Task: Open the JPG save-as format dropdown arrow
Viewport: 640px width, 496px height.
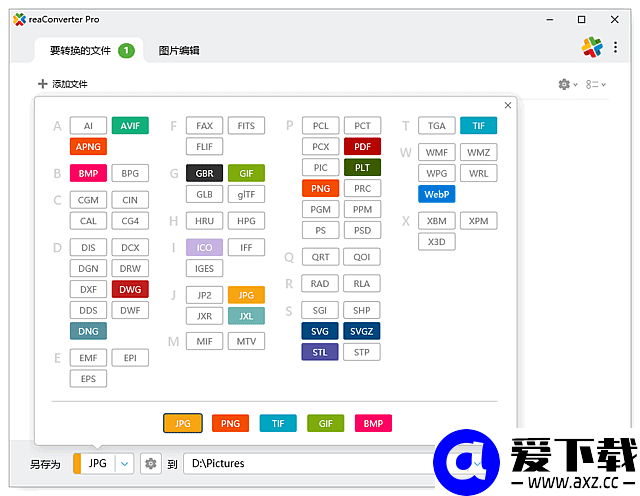Action: pyautogui.click(x=124, y=464)
